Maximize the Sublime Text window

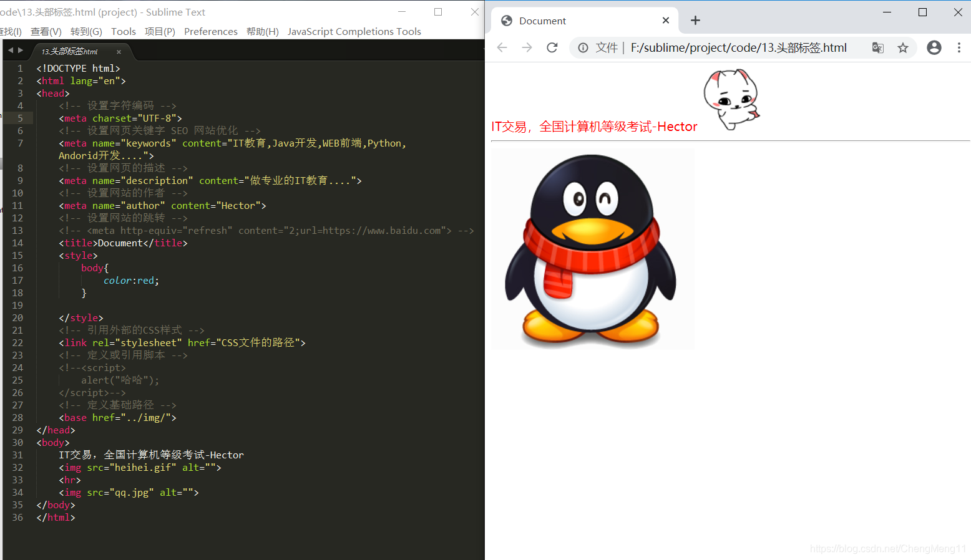pyautogui.click(x=438, y=12)
